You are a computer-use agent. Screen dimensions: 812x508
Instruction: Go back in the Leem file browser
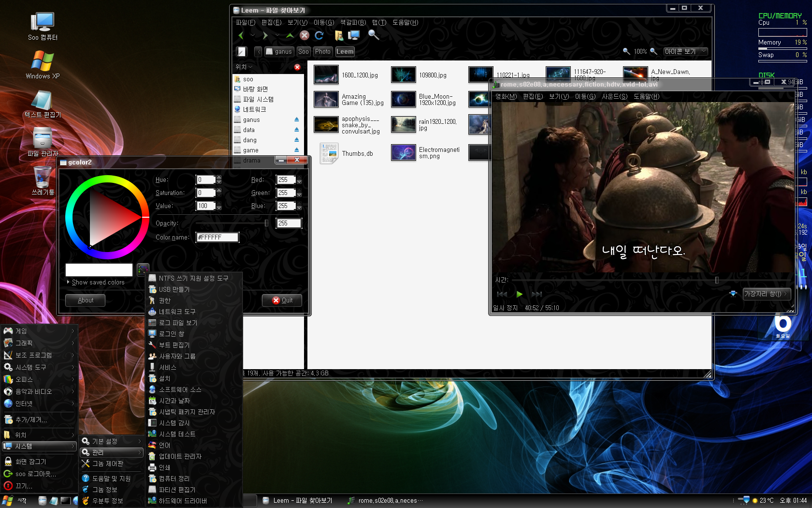point(241,35)
